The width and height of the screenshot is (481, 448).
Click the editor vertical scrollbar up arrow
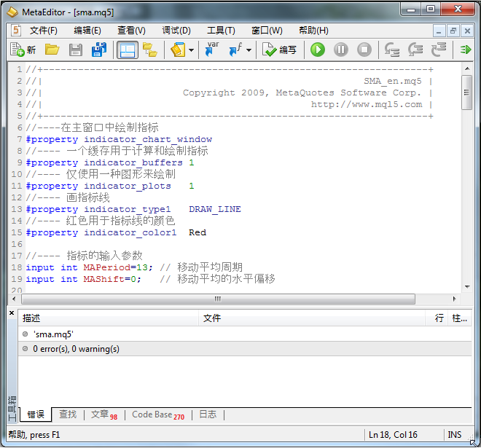[467, 68]
